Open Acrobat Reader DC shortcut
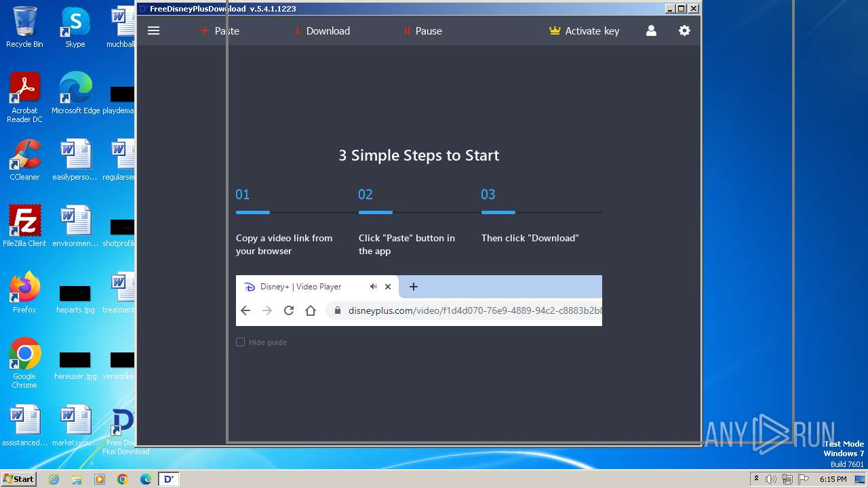 point(24,98)
